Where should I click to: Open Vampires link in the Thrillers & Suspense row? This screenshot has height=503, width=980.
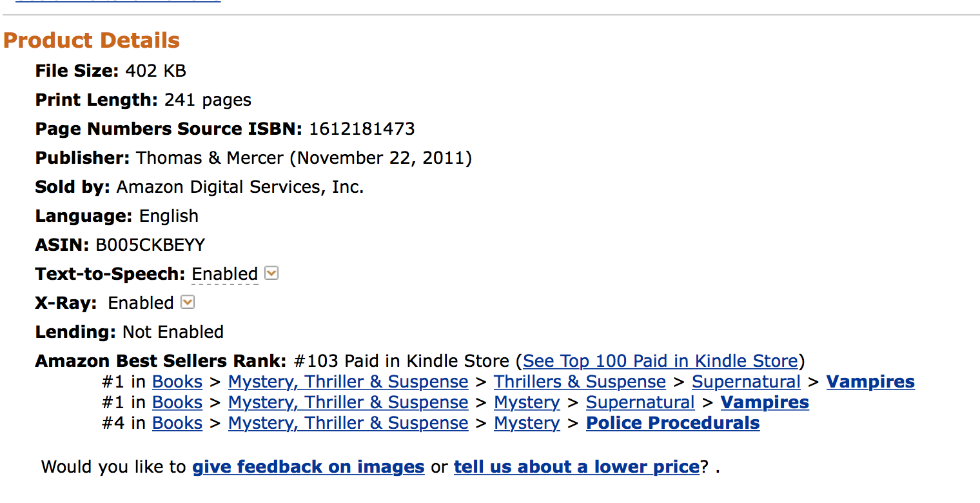(x=870, y=382)
